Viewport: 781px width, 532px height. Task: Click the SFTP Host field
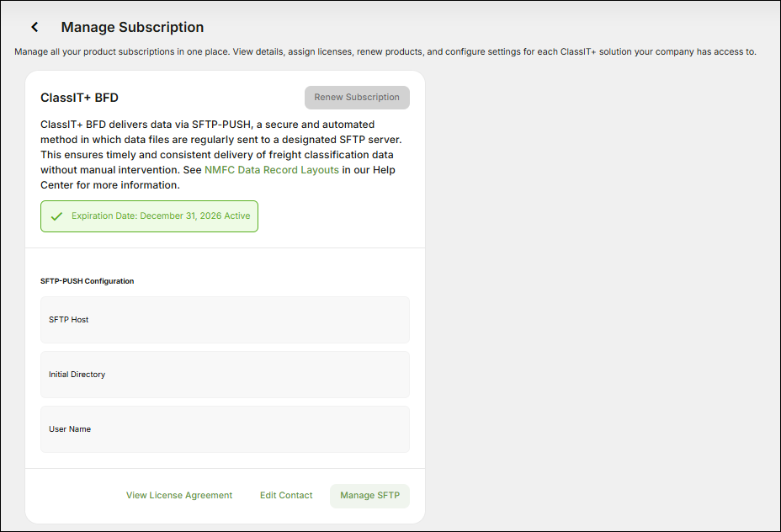[x=225, y=320]
